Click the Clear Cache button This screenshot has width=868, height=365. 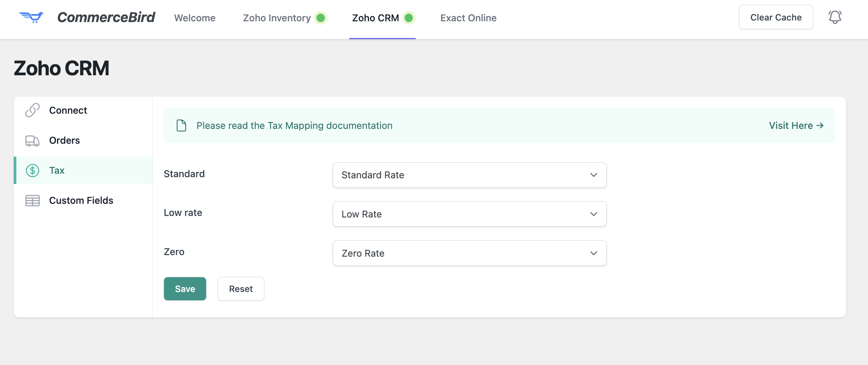pos(776,17)
